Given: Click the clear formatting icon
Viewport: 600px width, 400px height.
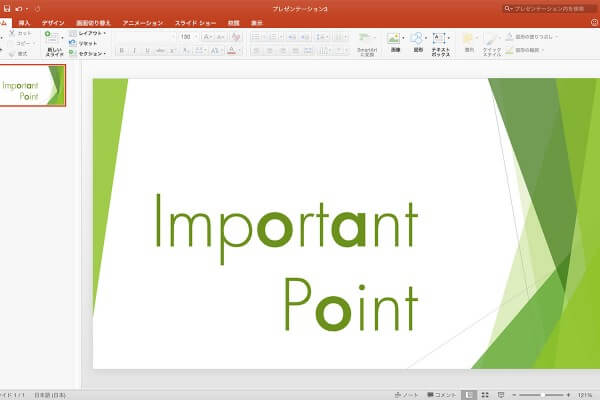Looking at the screenshot, I should tap(236, 37).
